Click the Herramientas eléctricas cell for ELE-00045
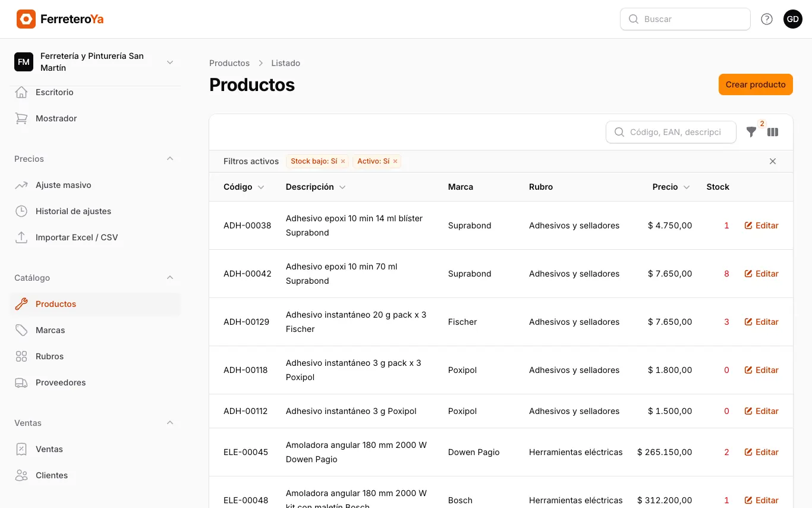812x508 pixels. pyautogui.click(x=576, y=452)
